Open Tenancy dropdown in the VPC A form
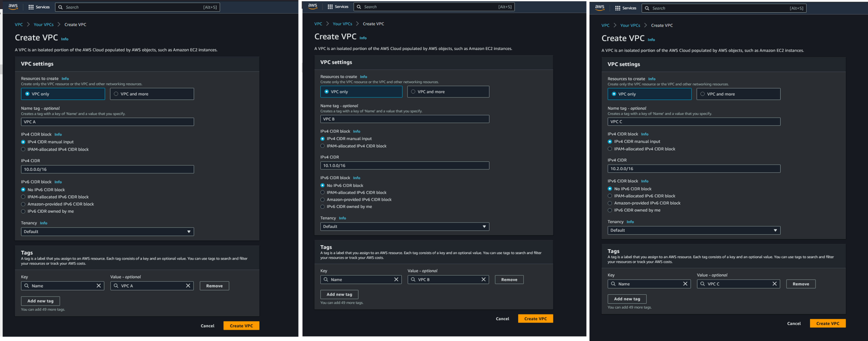The image size is (868, 341). click(x=107, y=232)
